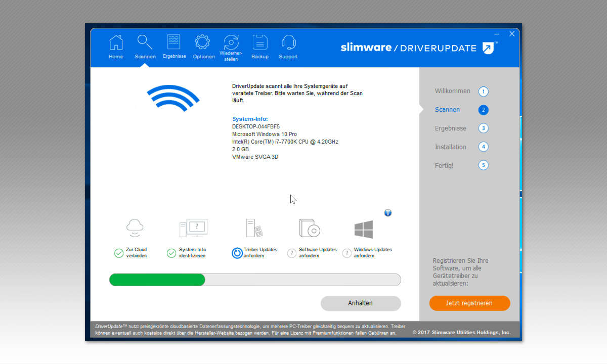
Task: Select step 5 circle Fertig
Action: [x=483, y=165]
